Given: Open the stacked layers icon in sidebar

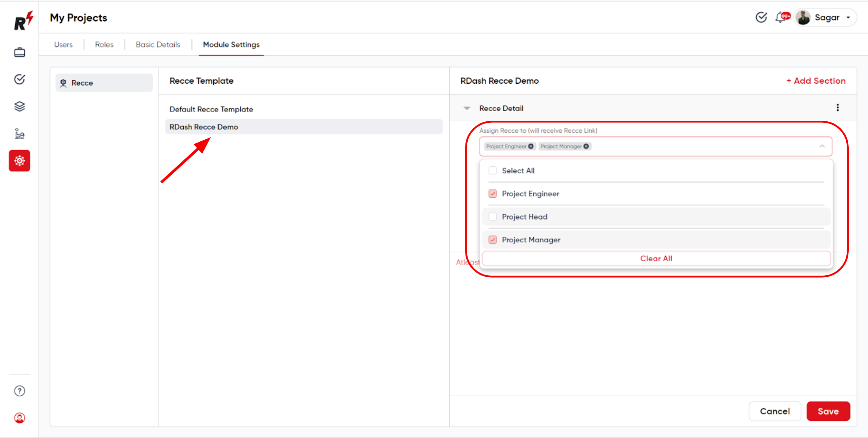Looking at the screenshot, I should pos(20,106).
